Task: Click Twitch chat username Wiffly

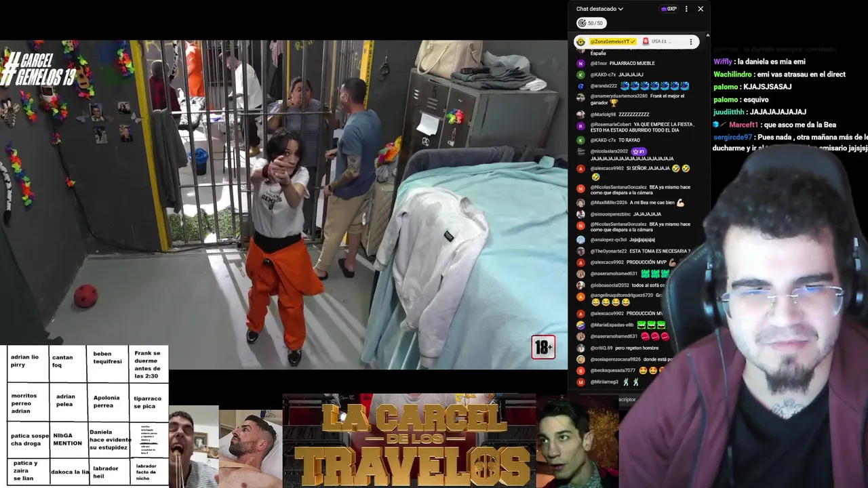Action: 723,62
